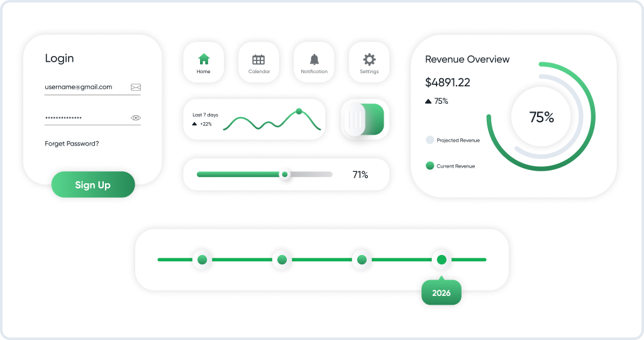
Task: Click the Revenue Overview heading
Action: [467, 59]
